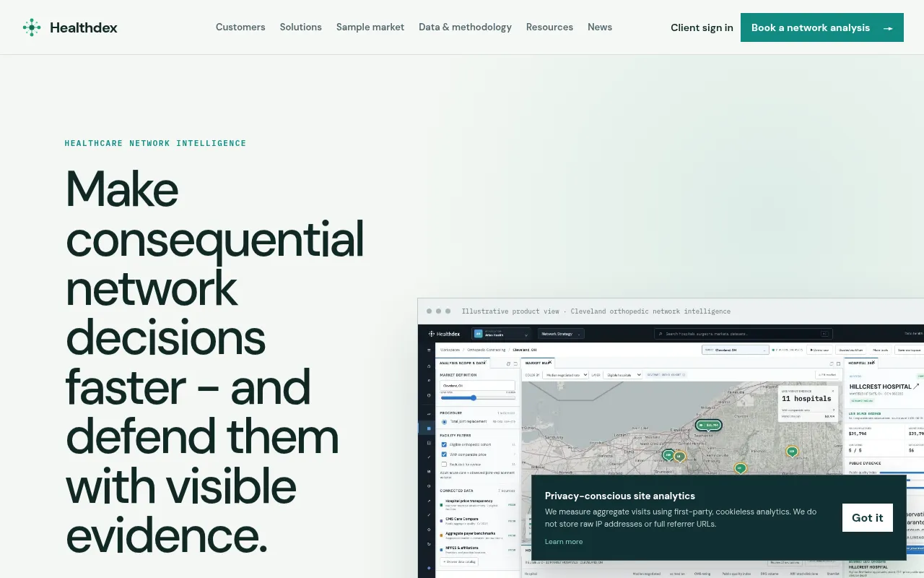The image size is (924, 578).
Task: Check the Excluded for review filter
Action: coord(444,464)
